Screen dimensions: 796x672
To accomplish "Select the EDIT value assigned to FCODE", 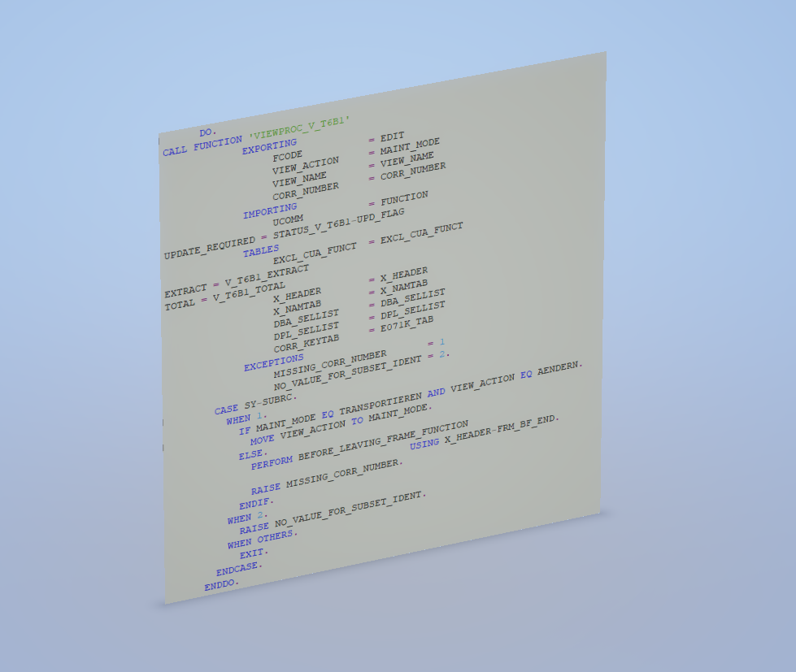I will [x=393, y=137].
